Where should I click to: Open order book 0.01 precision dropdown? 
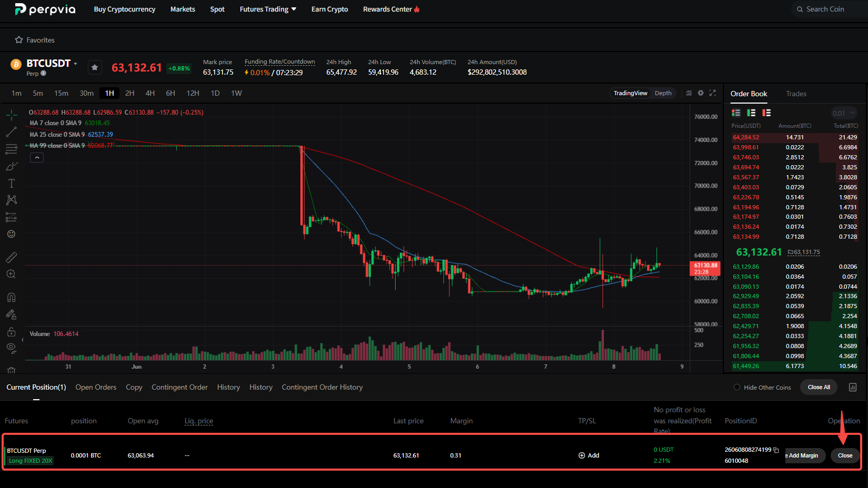(844, 113)
